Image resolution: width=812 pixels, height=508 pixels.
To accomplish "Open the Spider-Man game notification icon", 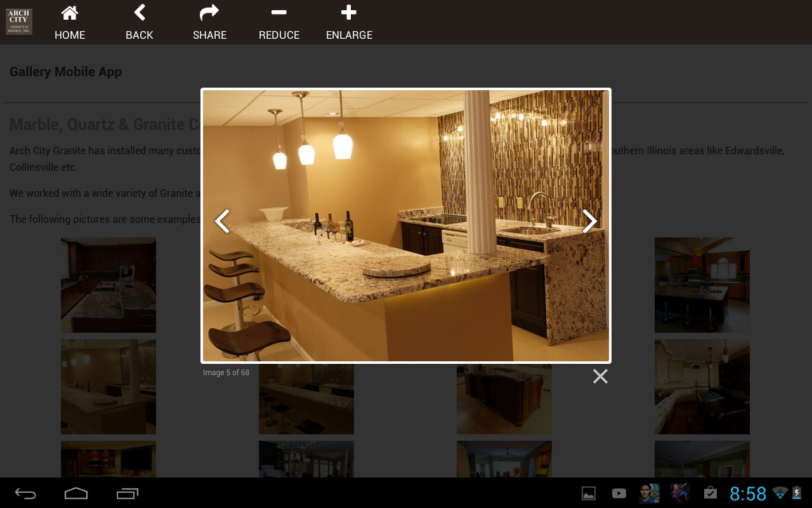I will pos(680,493).
